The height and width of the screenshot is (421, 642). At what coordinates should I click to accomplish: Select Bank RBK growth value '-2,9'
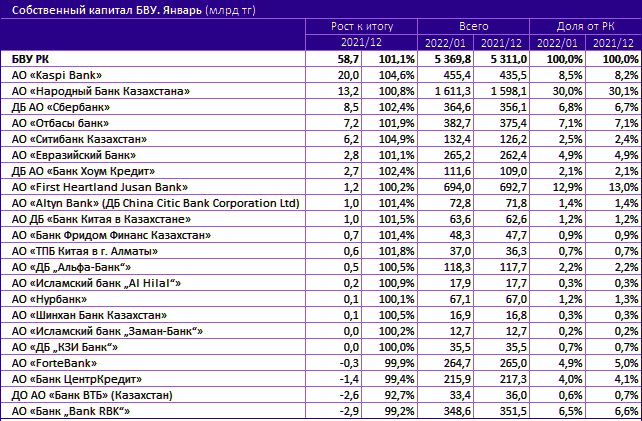tap(350, 411)
